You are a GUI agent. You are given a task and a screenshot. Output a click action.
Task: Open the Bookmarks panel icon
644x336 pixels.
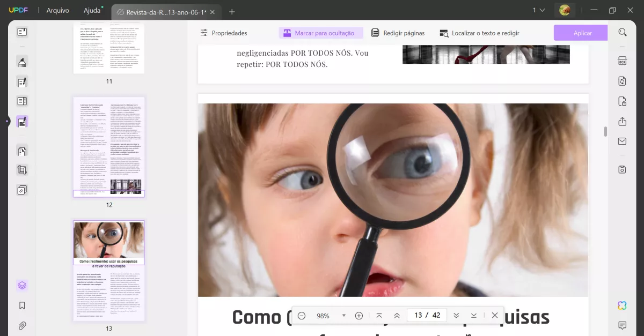click(x=21, y=305)
